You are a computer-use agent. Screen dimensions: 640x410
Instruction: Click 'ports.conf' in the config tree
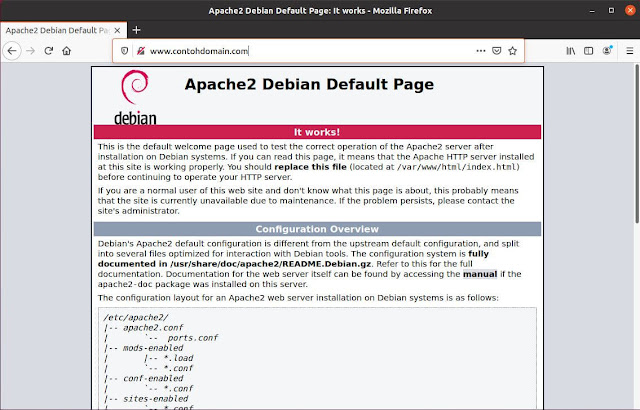193,338
